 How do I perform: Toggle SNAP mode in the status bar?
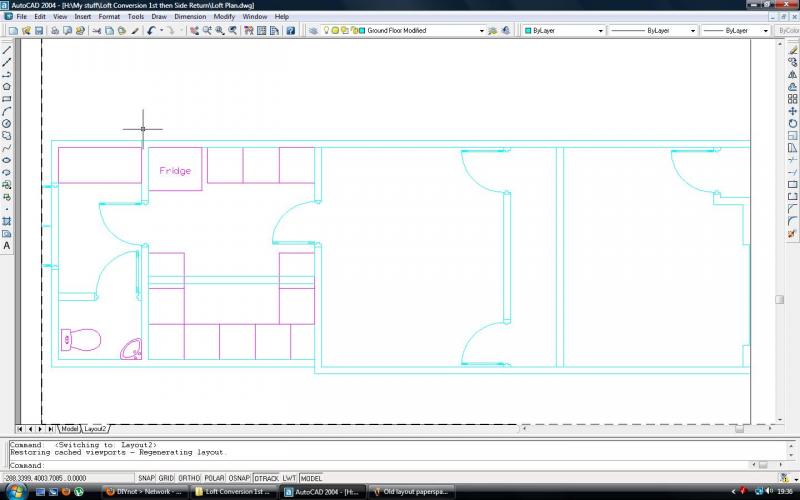[147, 479]
